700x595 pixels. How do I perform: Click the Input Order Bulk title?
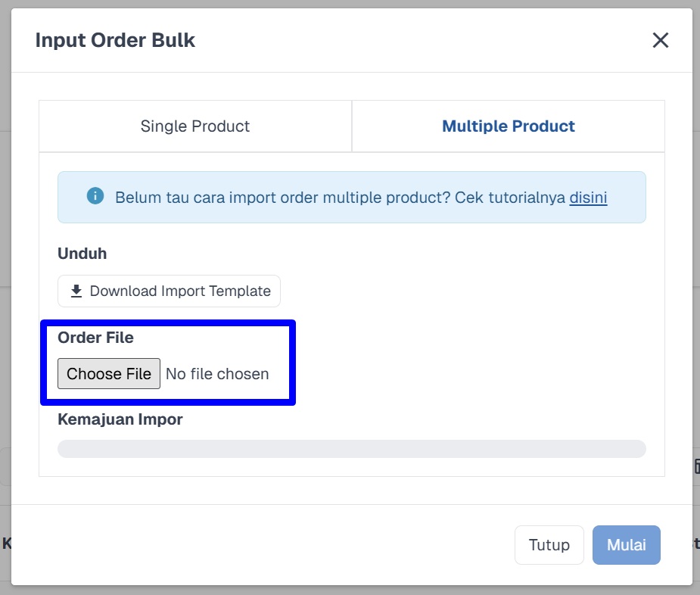(115, 40)
